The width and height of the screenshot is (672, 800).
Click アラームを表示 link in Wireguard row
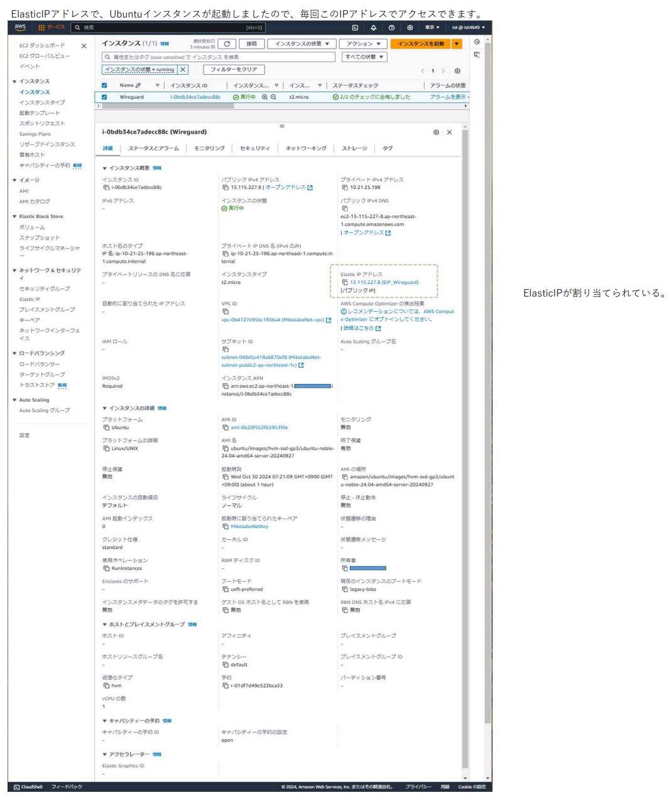click(x=448, y=97)
